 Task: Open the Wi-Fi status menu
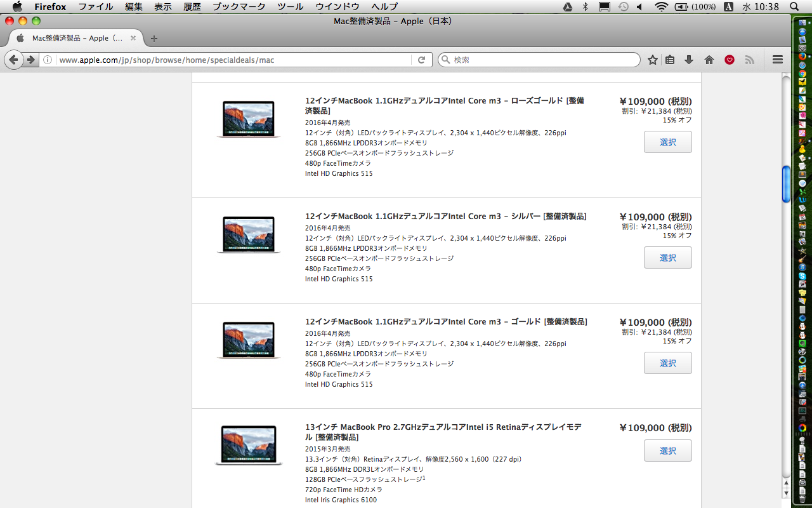[x=662, y=7]
